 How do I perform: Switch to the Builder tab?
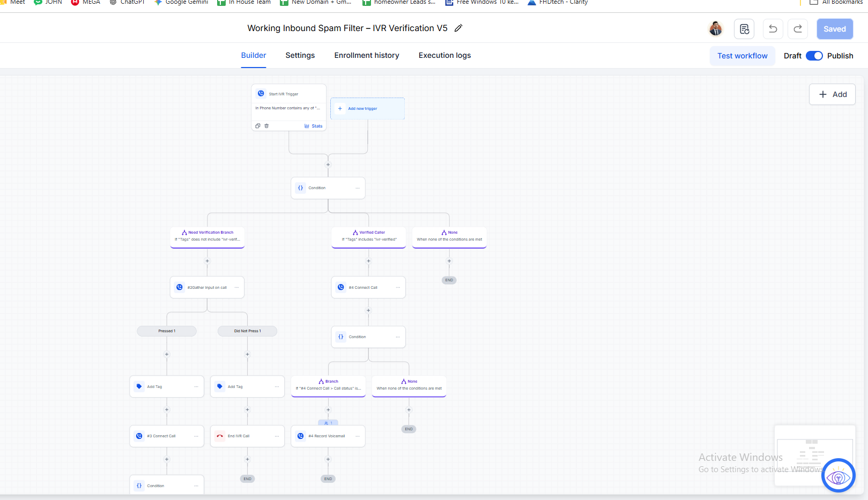pyautogui.click(x=254, y=55)
